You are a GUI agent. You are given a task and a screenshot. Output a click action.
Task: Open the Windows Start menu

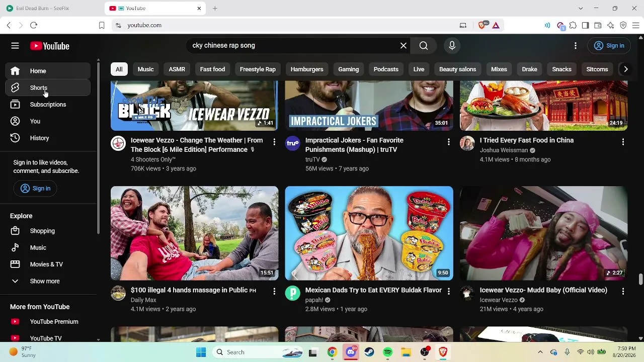click(201, 352)
